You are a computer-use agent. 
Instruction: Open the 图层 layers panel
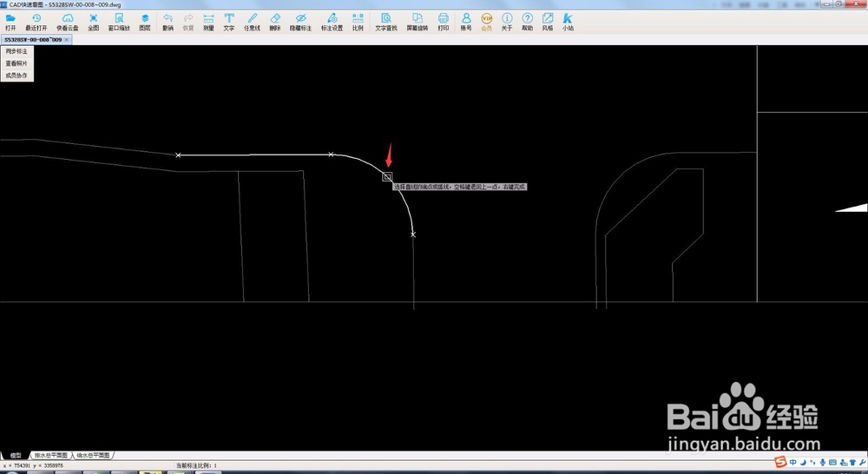pos(145,22)
